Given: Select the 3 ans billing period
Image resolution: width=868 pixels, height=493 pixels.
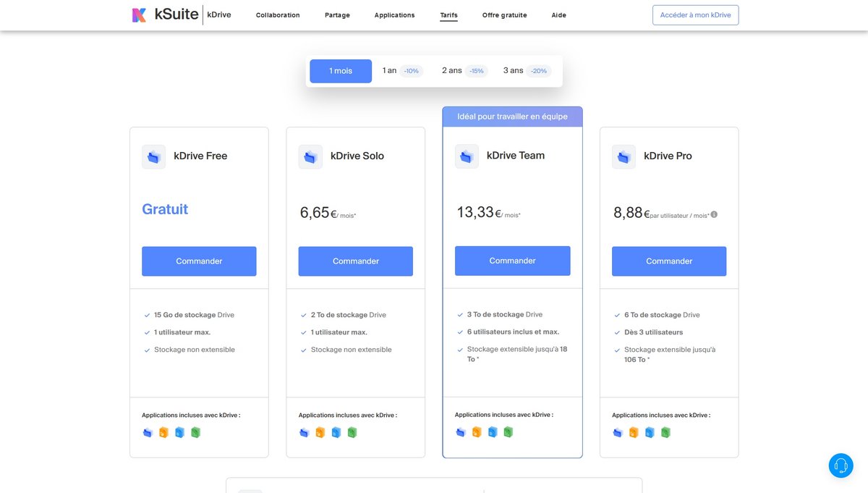Looking at the screenshot, I should coord(527,71).
